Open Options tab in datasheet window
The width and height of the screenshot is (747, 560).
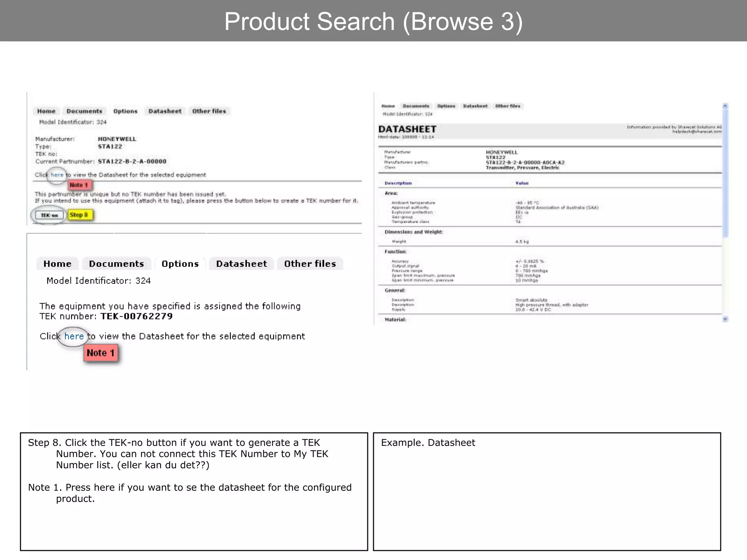coord(446,106)
